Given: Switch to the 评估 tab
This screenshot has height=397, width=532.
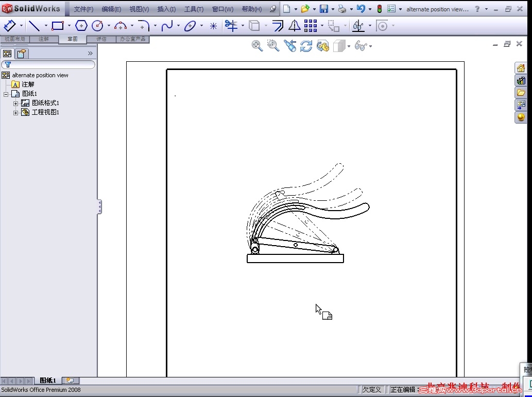Looking at the screenshot, I should click(101, 39).
